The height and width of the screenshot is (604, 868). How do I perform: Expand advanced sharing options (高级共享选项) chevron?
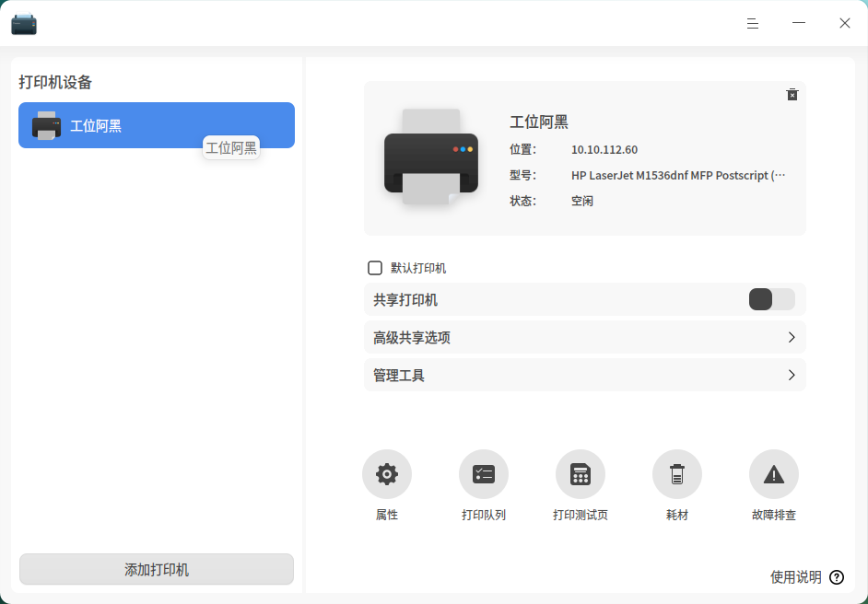click(792, 337)
